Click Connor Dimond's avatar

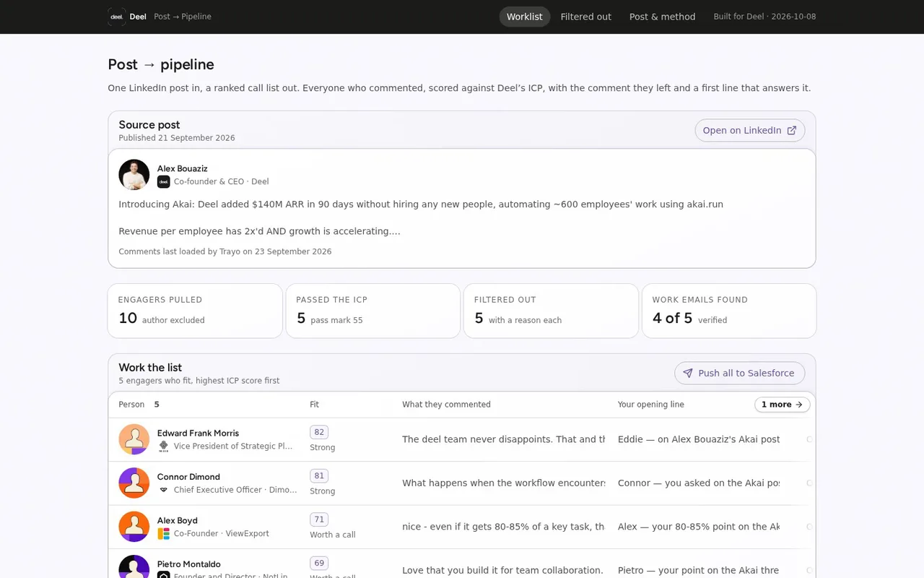(134, 483)
